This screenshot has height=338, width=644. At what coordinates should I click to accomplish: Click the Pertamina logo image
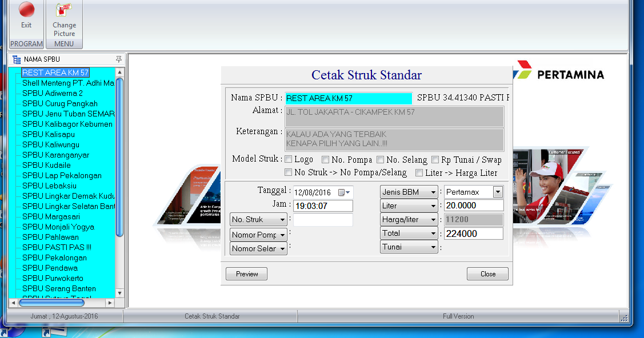coord(559,71)
